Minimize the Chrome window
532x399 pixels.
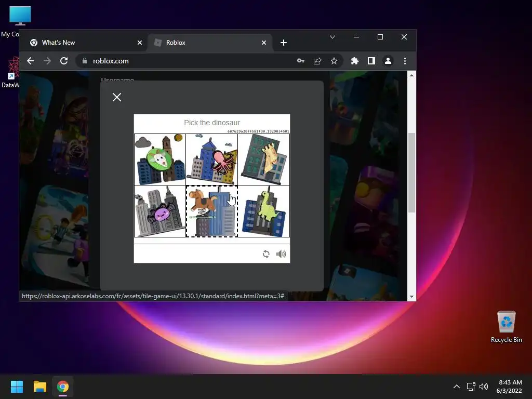click(x=356, y=37)
